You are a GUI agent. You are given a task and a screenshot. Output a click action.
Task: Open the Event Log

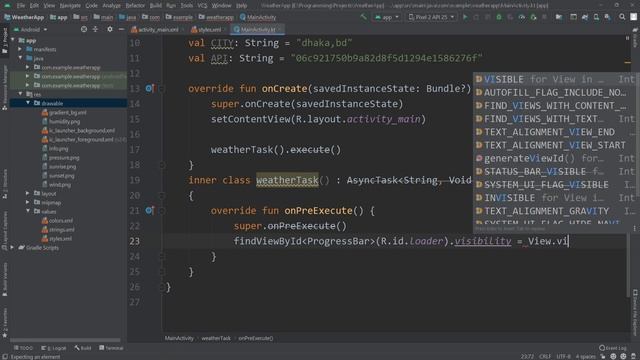613,348
